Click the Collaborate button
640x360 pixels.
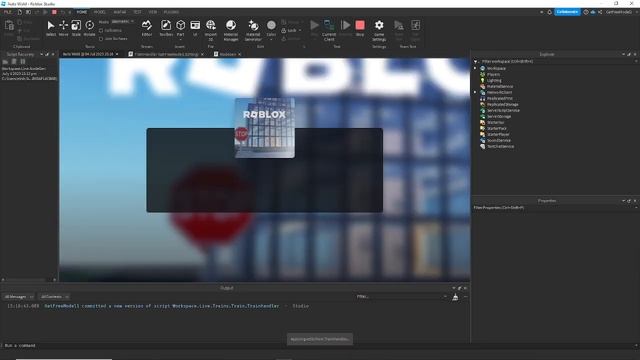(567, 12)
